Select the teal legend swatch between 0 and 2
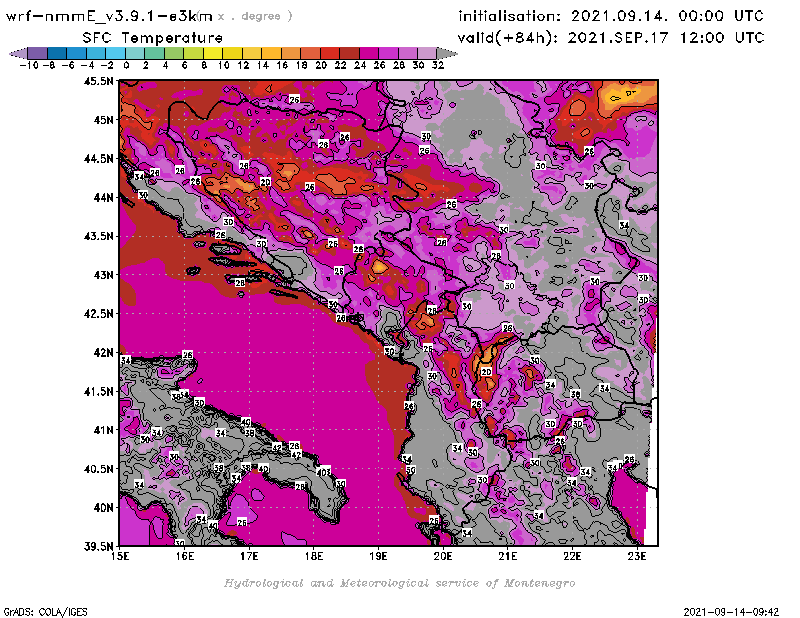800x618 pixels. tap(135, 53)
